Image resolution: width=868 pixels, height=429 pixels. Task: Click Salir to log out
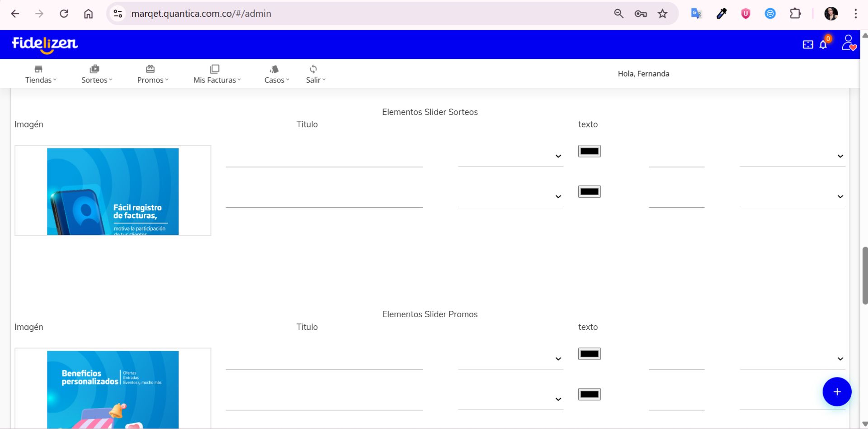[315, 74]
